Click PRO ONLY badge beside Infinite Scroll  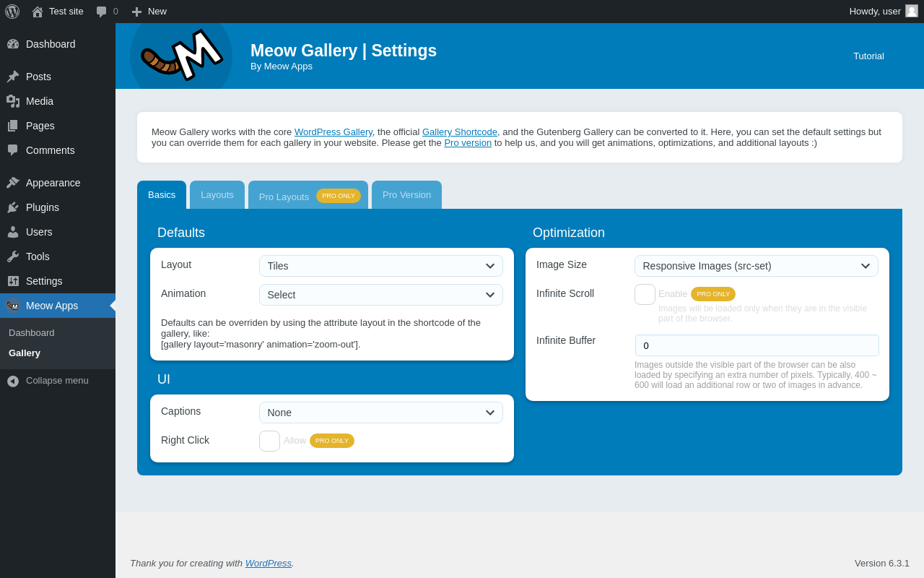(x=713, y=294)
